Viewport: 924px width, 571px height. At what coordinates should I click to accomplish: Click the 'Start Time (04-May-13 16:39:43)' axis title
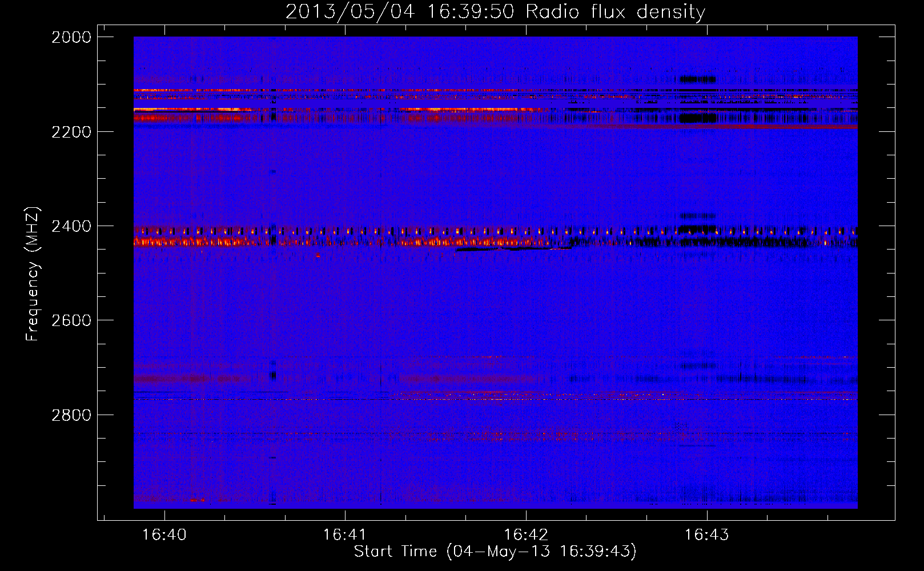click(x=495, y=552)
